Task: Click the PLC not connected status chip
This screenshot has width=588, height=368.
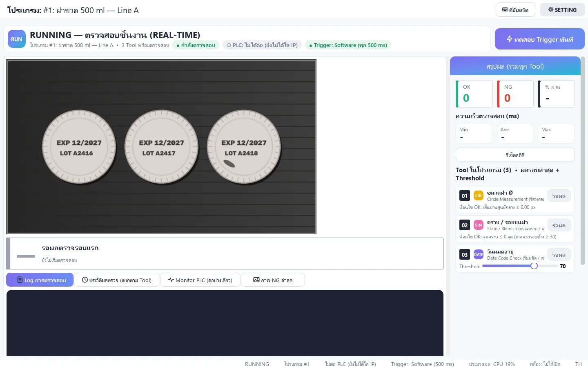Action: (262, 45)
